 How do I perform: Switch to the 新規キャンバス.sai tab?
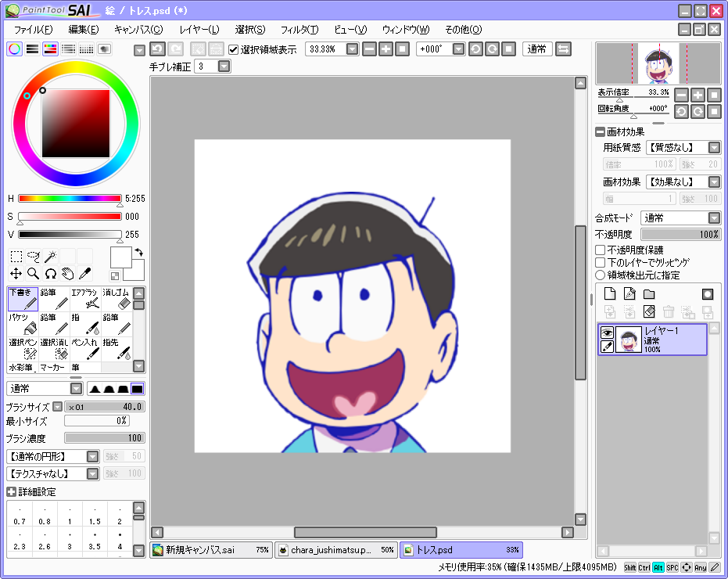tap(211, 550)
